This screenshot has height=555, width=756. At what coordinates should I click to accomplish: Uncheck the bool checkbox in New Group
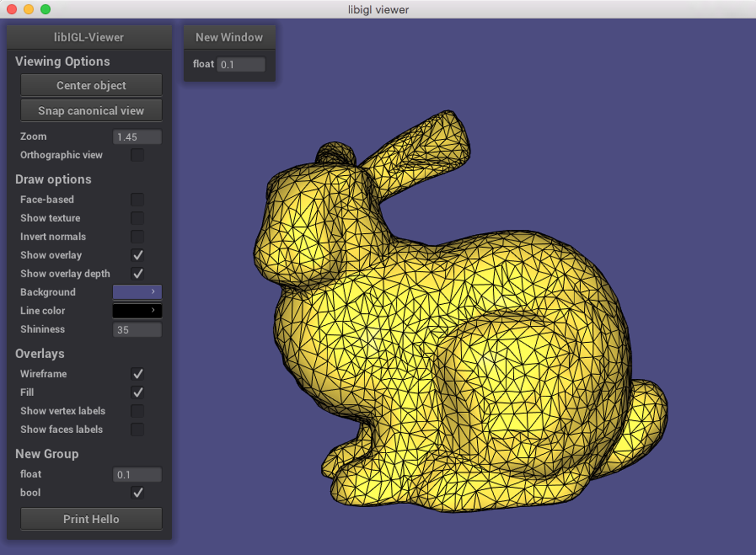coord(137,492)
